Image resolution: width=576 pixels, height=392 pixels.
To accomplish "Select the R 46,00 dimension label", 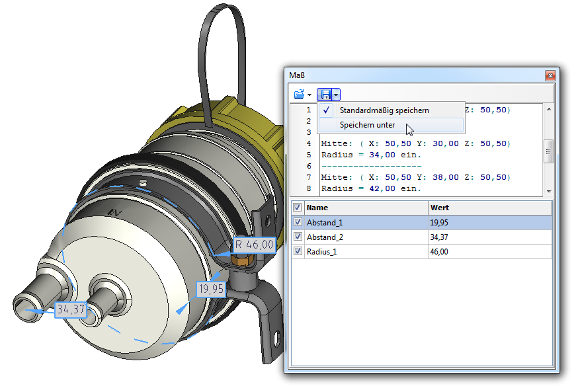I will (254, 245).
